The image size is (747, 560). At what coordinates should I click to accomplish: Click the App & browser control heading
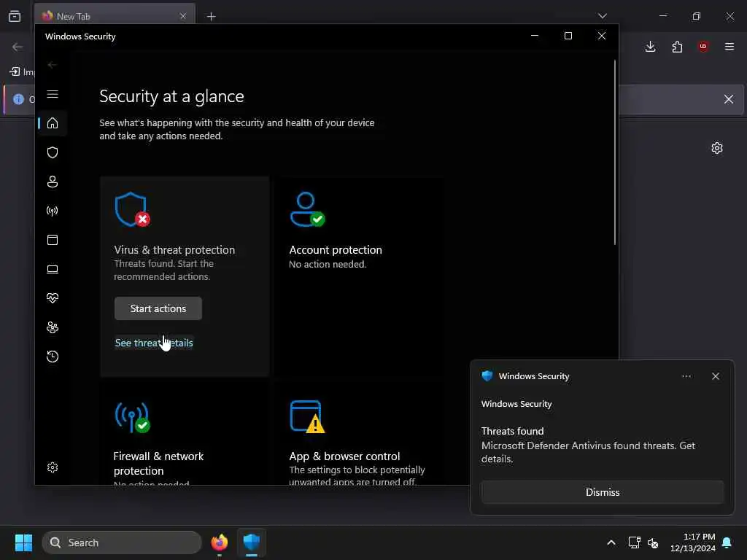(x=344, y=456)
